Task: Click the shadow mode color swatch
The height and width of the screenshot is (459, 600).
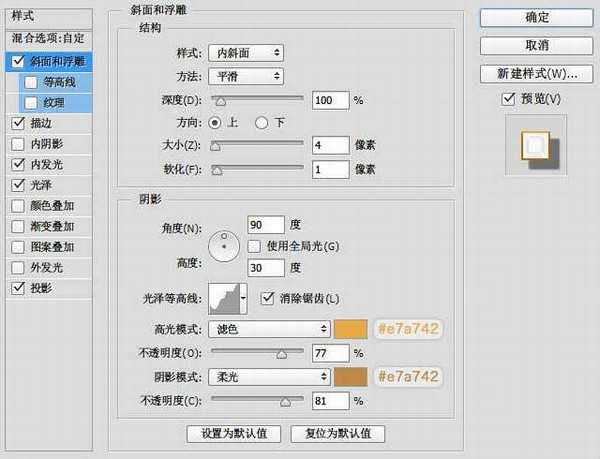Action: pyautogui.click(x=352, y=377)
